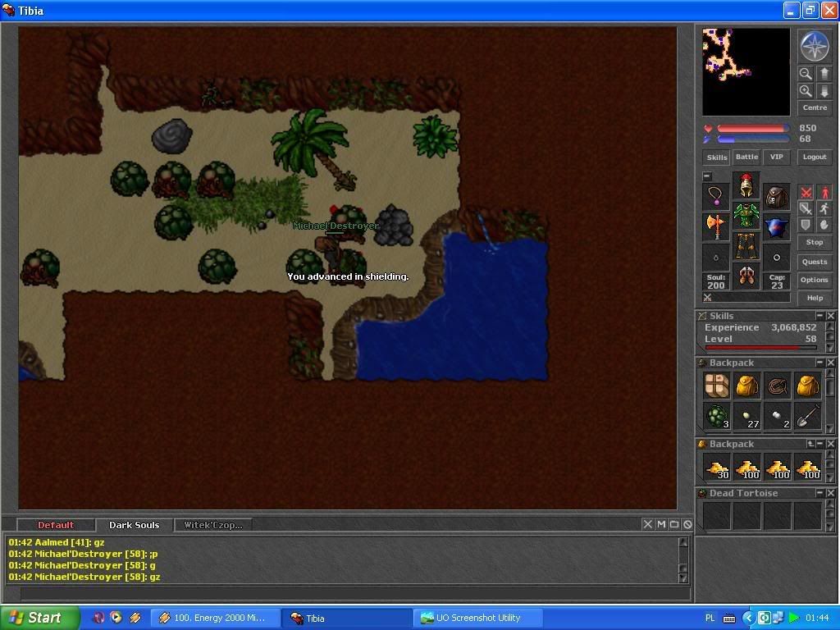The height and width of the screenshot is (630, 840).
Task: Close the Dead Tortoise container
Action: [x=830, y=493]
